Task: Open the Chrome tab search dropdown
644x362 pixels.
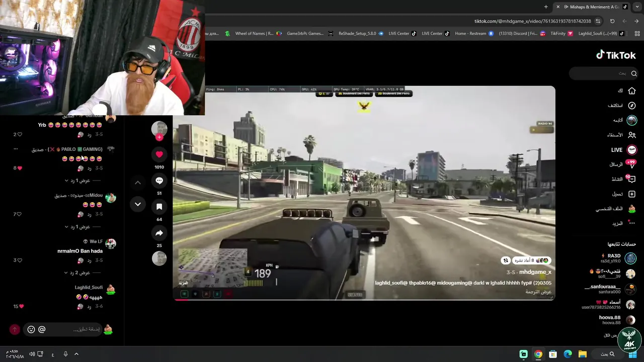Action: coord(637,7)
